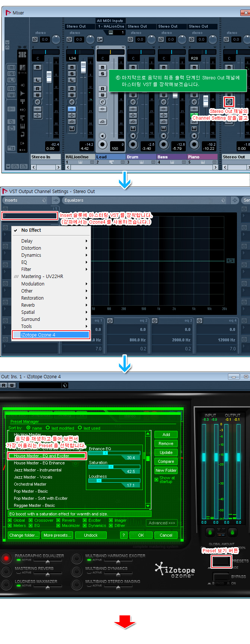Click Lead channel's monitor speaker icon
This screenshot has width=250, height=644.
click(x=102, y=136)
